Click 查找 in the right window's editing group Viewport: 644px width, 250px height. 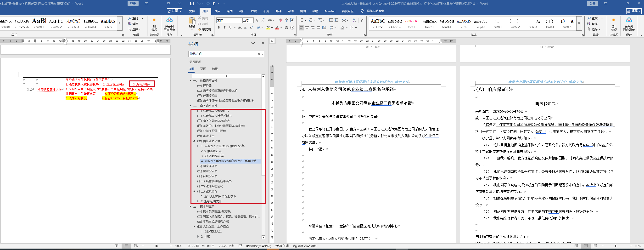tap(593, 18)
